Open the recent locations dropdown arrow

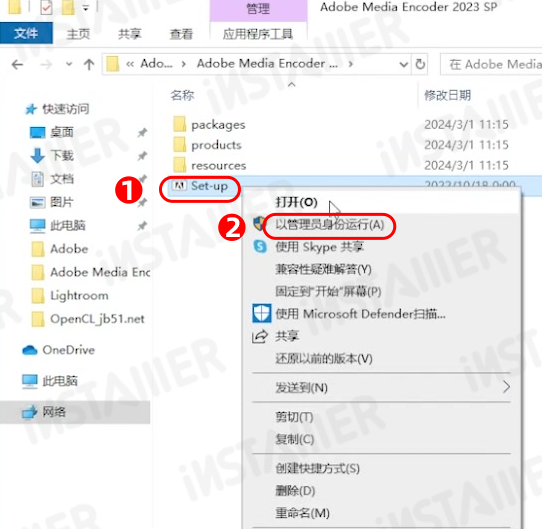pos(69,64)
